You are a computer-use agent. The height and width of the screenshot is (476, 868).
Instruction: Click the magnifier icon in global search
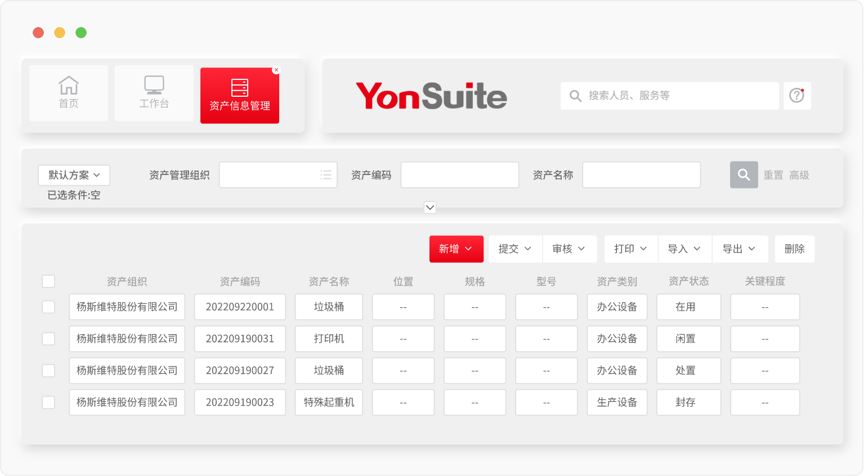[x=575, y=96]
